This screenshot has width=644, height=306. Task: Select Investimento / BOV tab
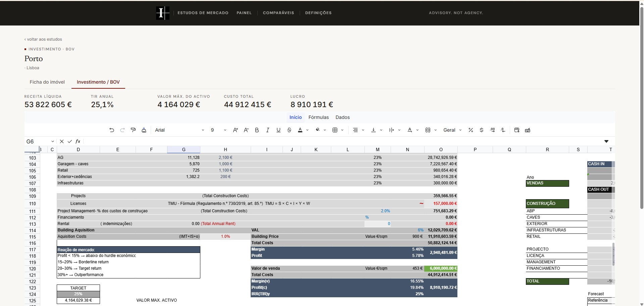[x=98, y=82]
